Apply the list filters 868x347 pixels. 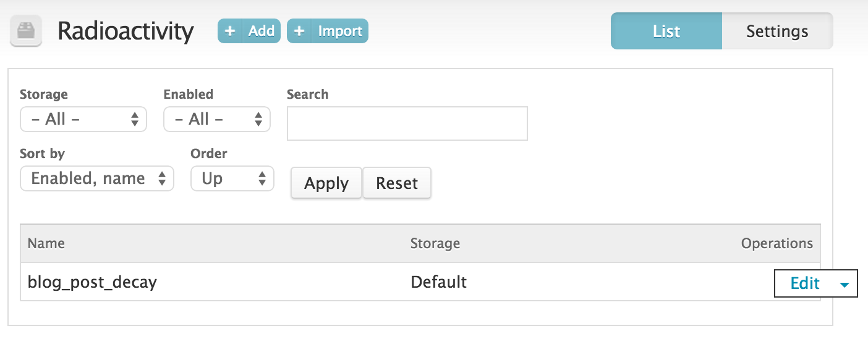coord(326,183)
